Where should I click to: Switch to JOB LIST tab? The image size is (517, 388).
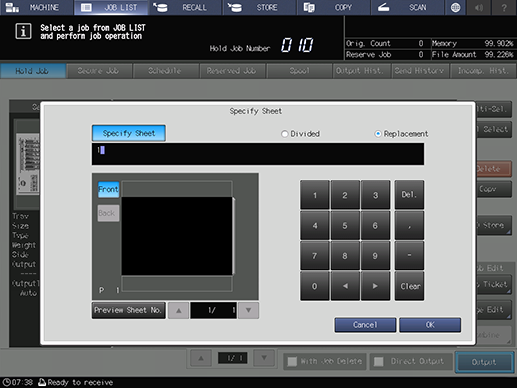(111, 7)
